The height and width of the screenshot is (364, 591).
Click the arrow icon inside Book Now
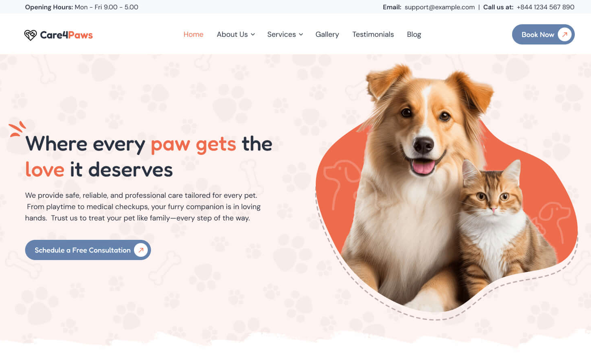[565, 34]
